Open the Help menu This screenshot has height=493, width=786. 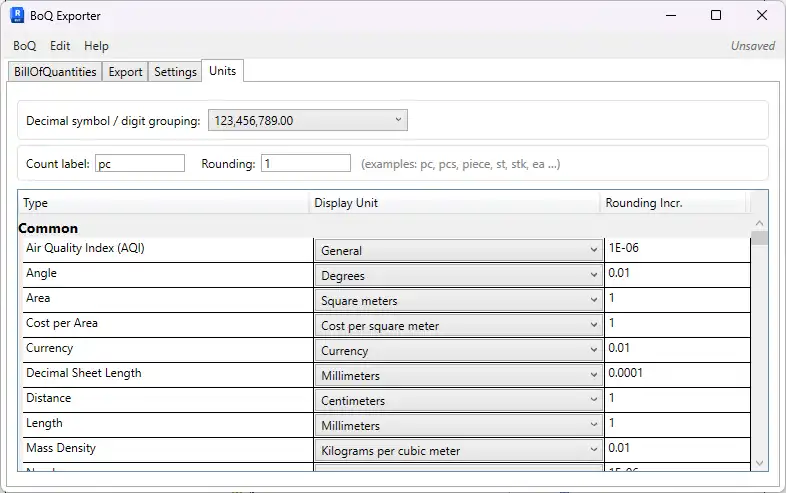96,46
